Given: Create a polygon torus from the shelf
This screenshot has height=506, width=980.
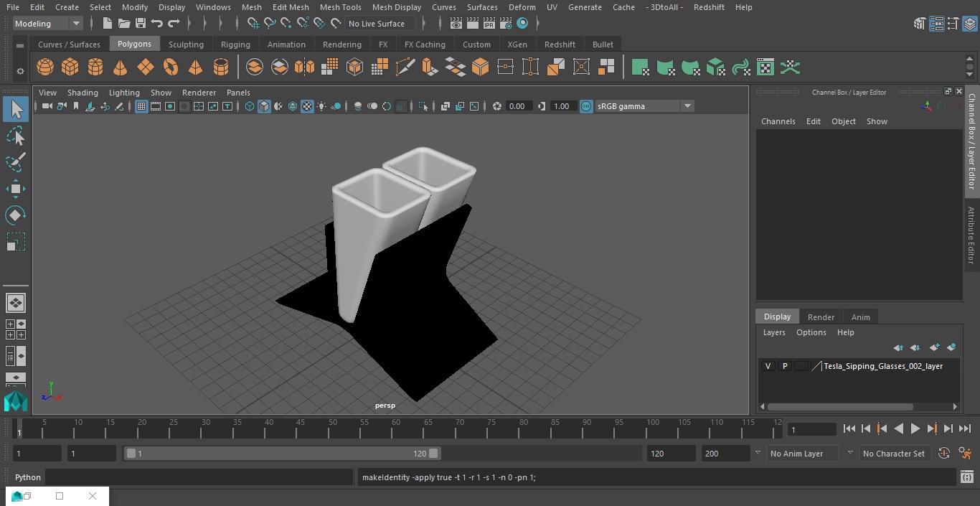Looking at the screenshot, I should [x=171, y=67].
